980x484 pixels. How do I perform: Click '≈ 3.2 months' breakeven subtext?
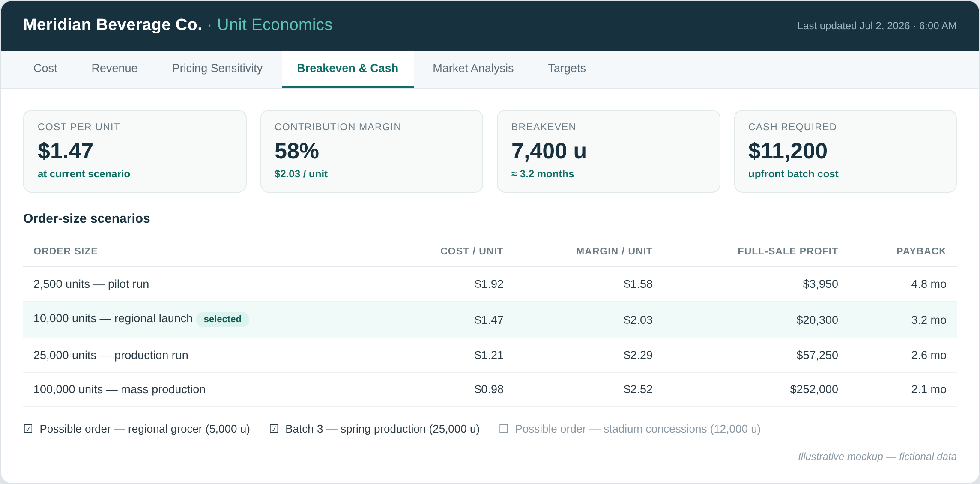(543, 174)
